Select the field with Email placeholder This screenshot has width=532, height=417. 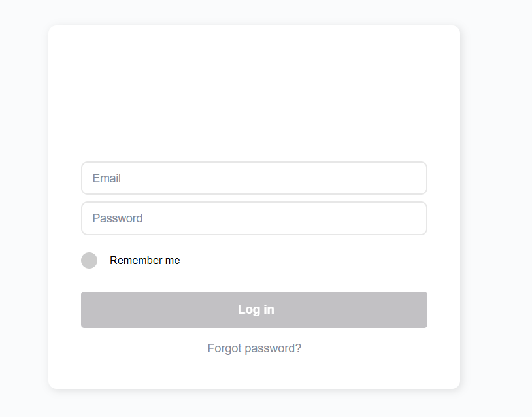(x=254, y=178)
